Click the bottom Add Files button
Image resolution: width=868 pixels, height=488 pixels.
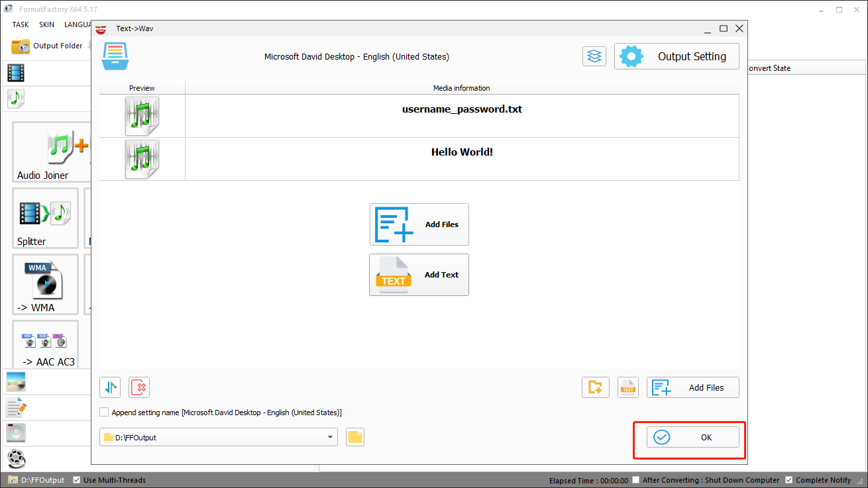click(x=693, y=387)
